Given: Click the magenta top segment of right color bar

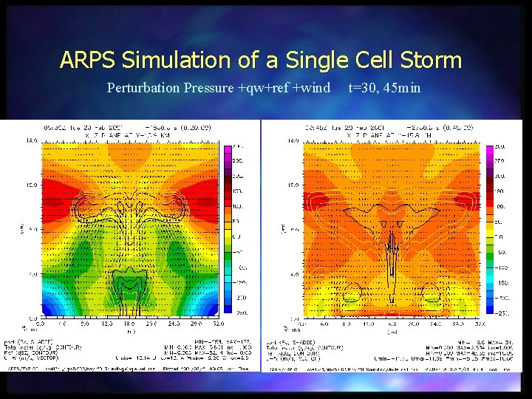Looking at the screenshot, I should [490, 149].
